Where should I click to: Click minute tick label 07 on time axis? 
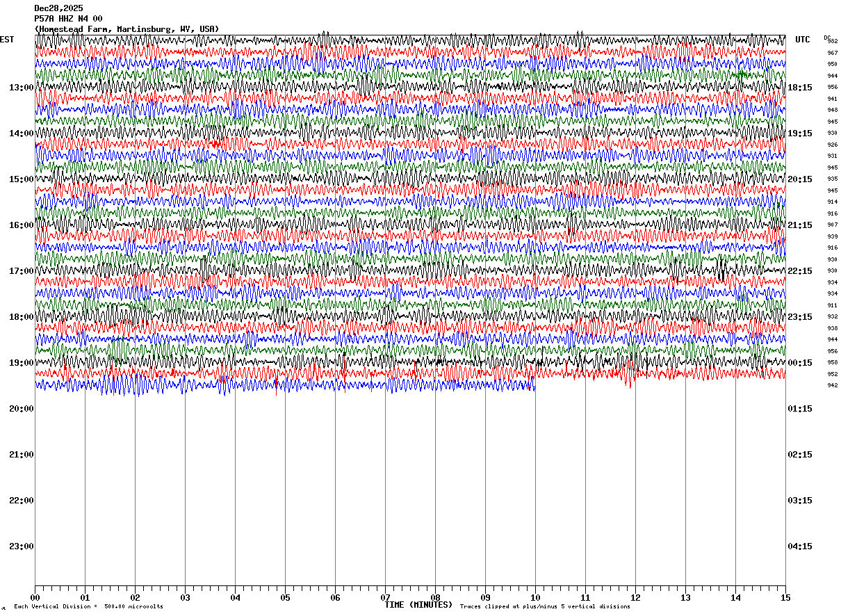(x=385, y=597)
